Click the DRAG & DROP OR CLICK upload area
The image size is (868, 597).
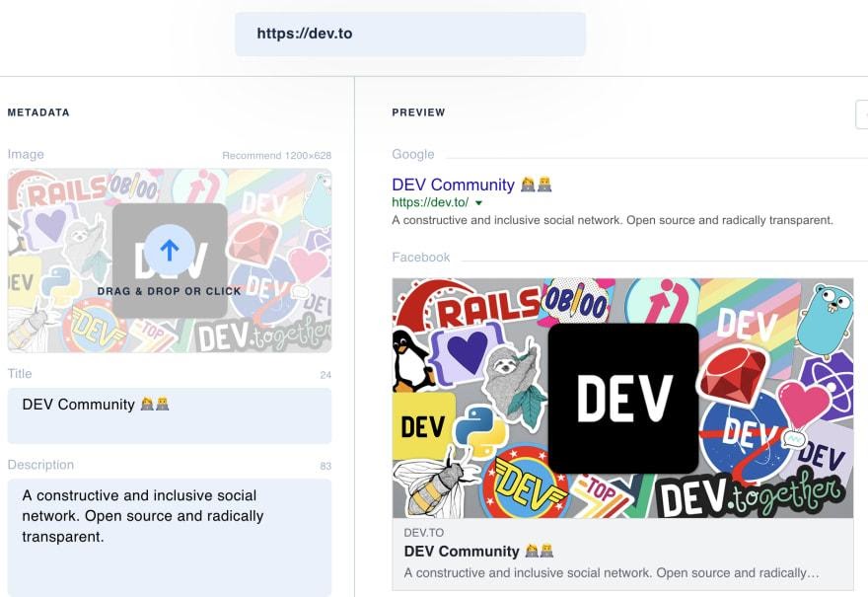coord(170,261)
